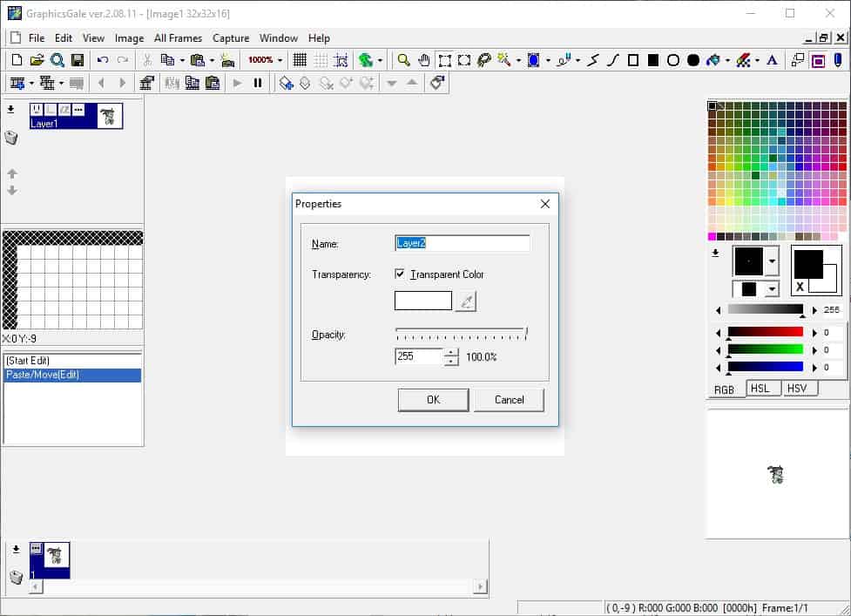This screenshot has width=851, height=616.
Task: Select the outlined rectangle tool
Action: (x=633, y=60)
